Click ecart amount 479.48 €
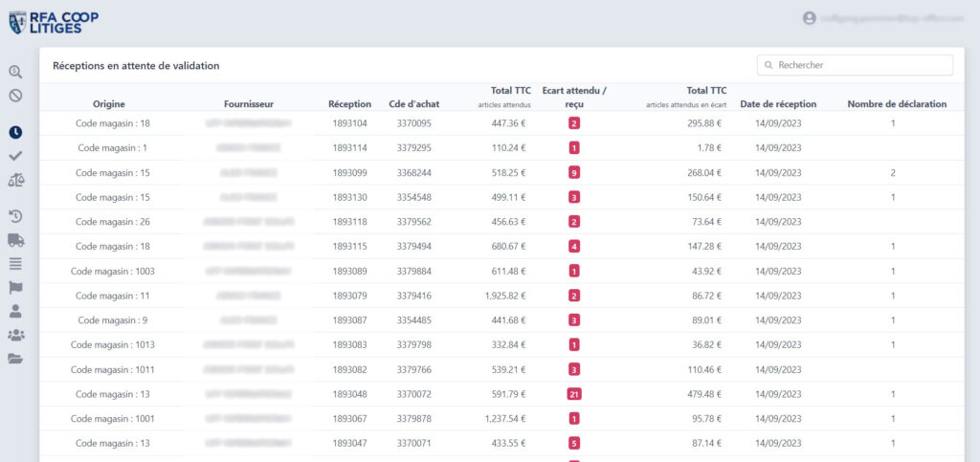The height and width of the screenshot is (462, 980). [704, 394]
